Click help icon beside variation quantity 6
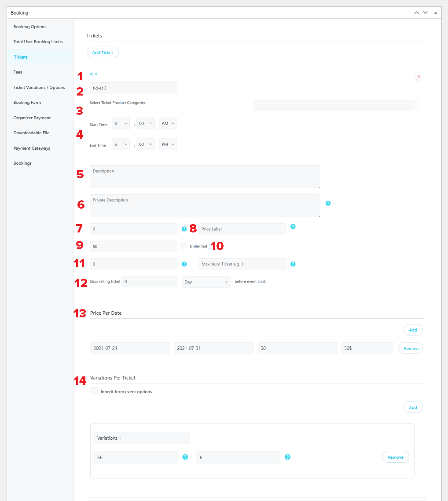 (x=288, y=457)
